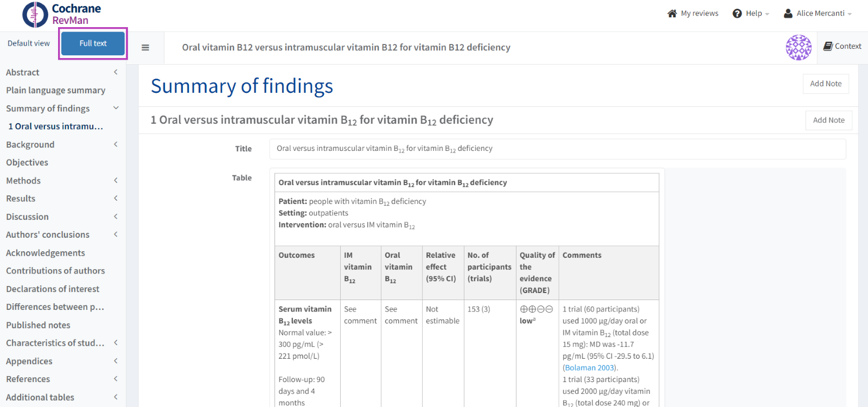Viewport: 868px width, 407px height.
Task: Expand the Abstract section chevron
Action: coord(116,72)
